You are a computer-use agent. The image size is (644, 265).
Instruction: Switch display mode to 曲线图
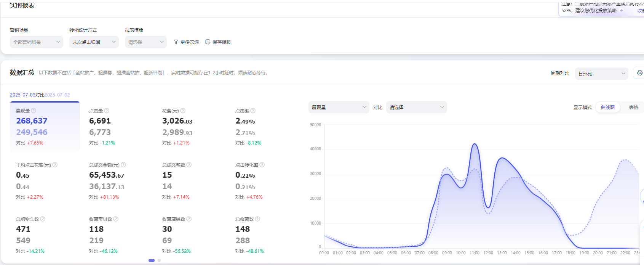[x=607, y=108]
